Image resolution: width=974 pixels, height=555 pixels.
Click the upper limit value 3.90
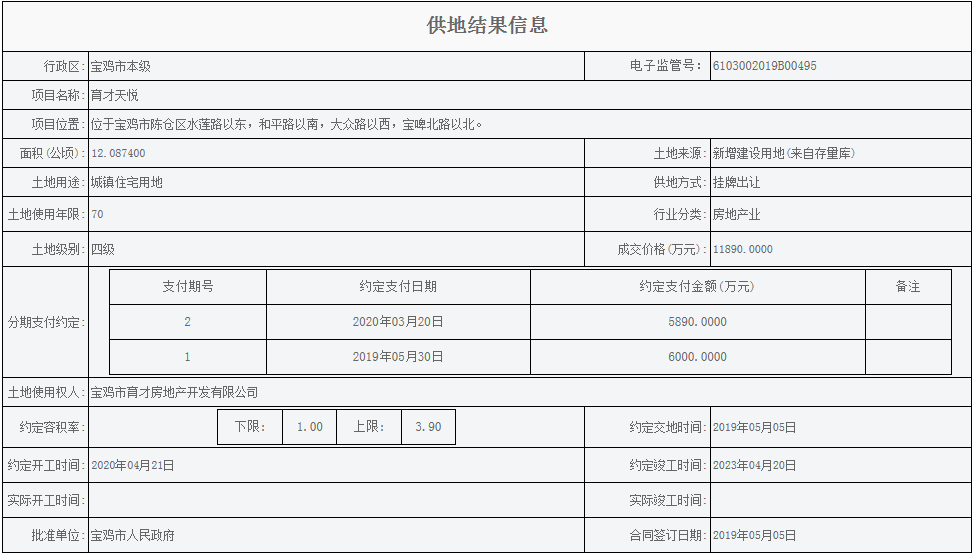[429, 427]
